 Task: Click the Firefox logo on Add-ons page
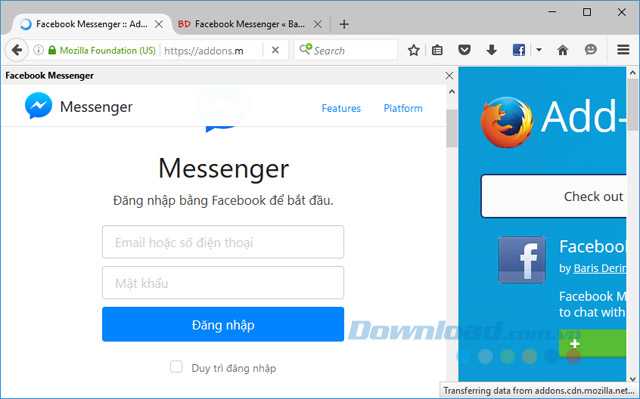pyautogui.click(x=507, y=122)
